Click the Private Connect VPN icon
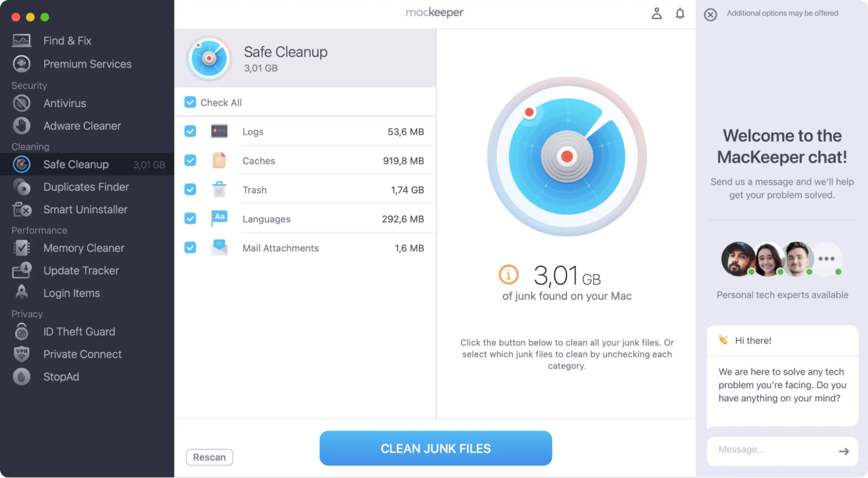The image size is (868, 478). (x=22, y=354)
